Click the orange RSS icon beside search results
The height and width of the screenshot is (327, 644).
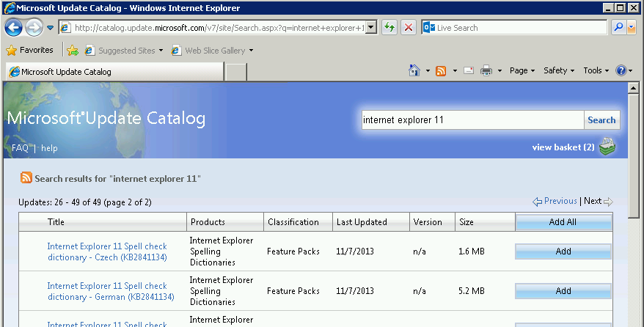(26, 177)
